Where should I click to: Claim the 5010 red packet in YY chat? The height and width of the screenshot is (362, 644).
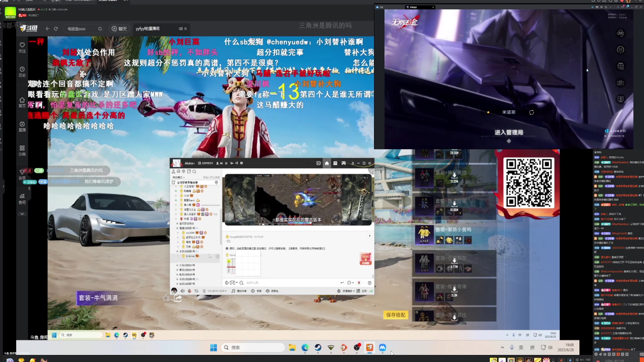point(366,258)
